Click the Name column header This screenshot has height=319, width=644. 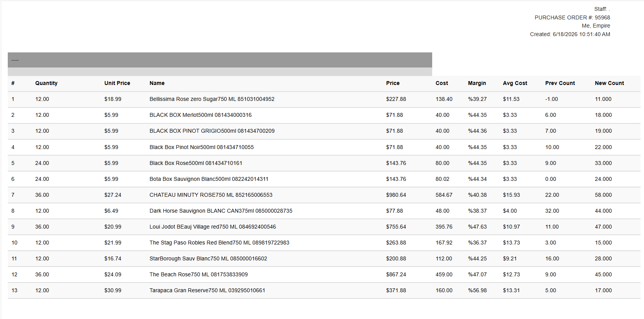[157, 83]
